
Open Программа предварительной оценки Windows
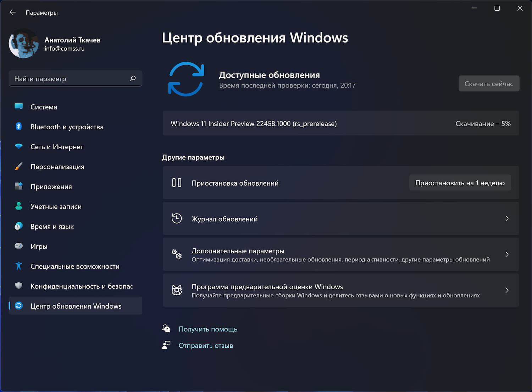coord(340,290)
